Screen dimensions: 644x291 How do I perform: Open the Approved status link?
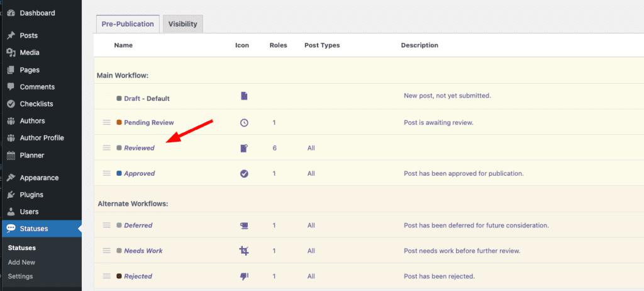(139, 173)
